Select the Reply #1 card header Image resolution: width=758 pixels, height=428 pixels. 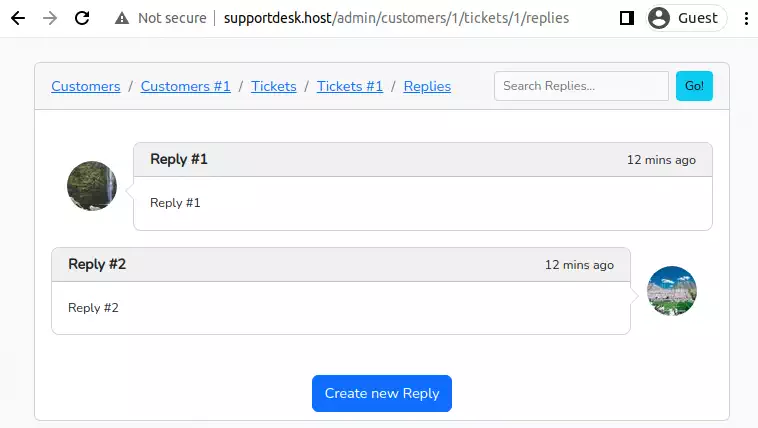(423, 160)
